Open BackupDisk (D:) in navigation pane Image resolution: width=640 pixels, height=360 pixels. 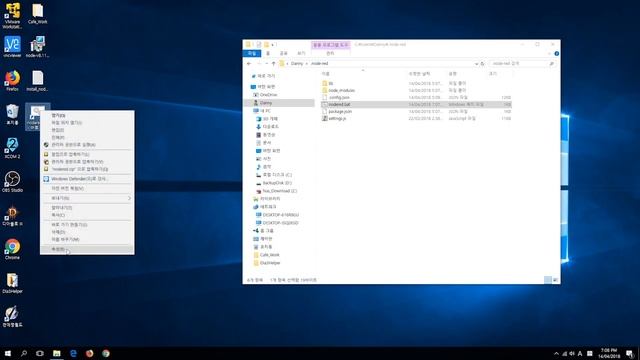[277, 183]
